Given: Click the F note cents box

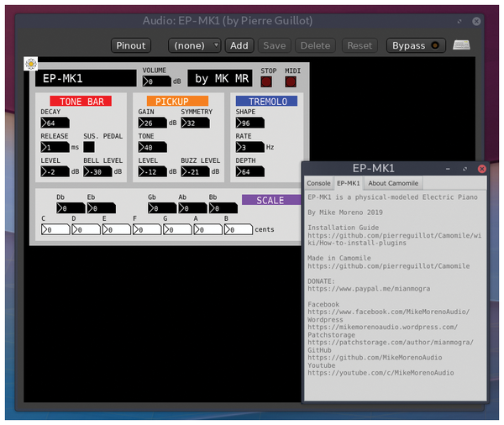Looking at the screenshot, I should [x=147, y=229].
